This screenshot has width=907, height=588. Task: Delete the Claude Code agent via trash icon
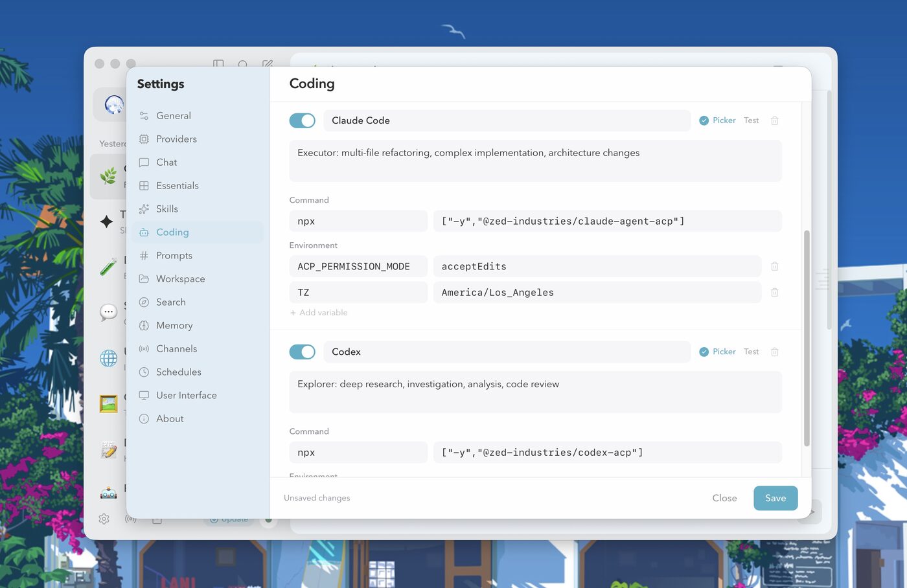tap(774, 120)
